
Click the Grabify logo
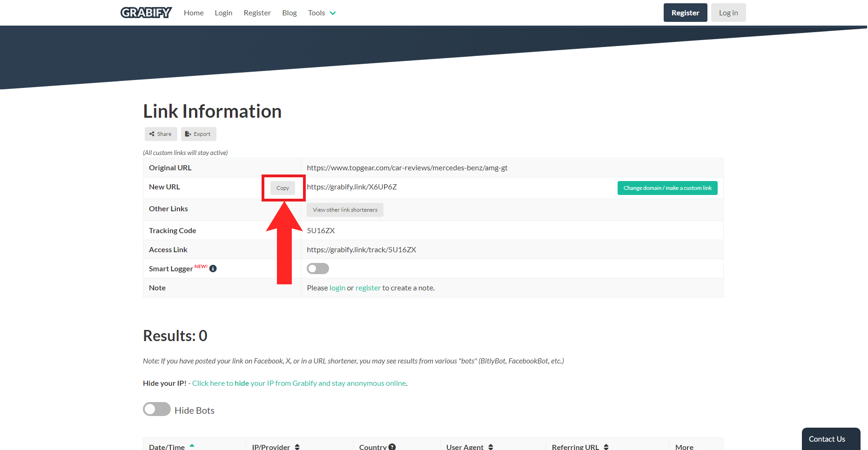tap(146, 13)
